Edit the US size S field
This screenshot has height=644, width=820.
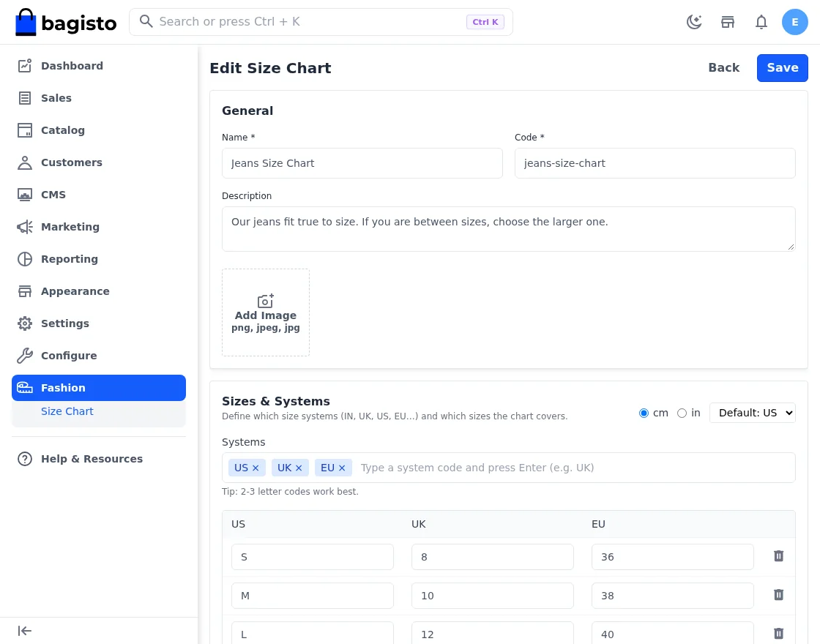click(x=312, y=557)
